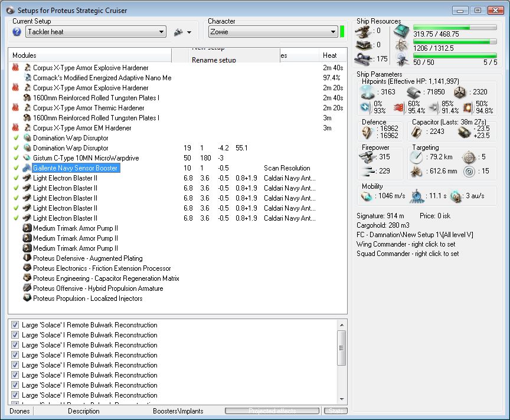The height and width of the screenshot is (420, 510).
Task: Uncheck the first Large 'Solace' I Remote Bulwark checkbox
Action: point(15,325)
